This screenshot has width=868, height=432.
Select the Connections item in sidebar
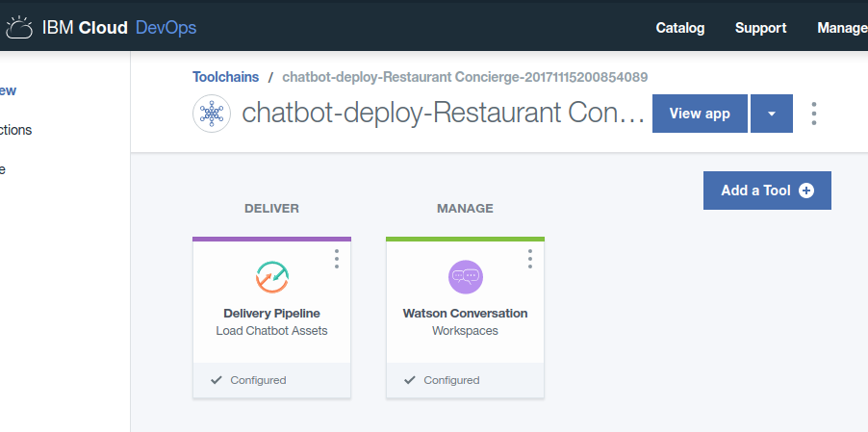tap(16, 130)
